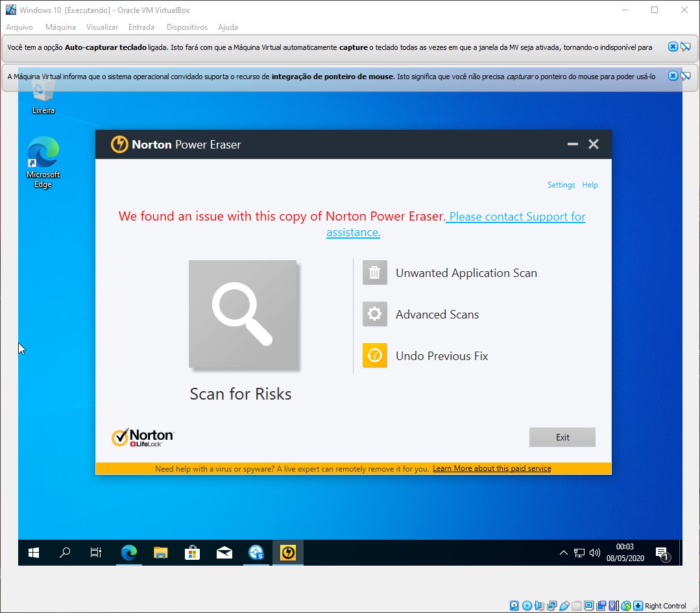This screenshot has height=613, width=700.
Task: Open the Mail app from the taskbar
Action: (224, 553)
